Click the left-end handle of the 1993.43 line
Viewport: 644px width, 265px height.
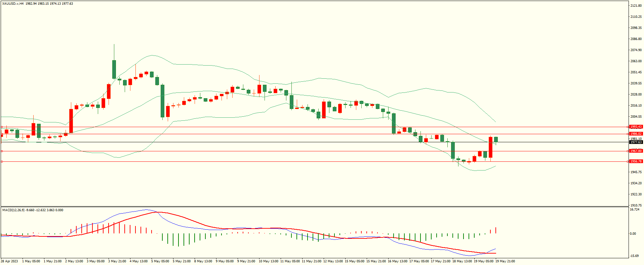pos(2,127)
